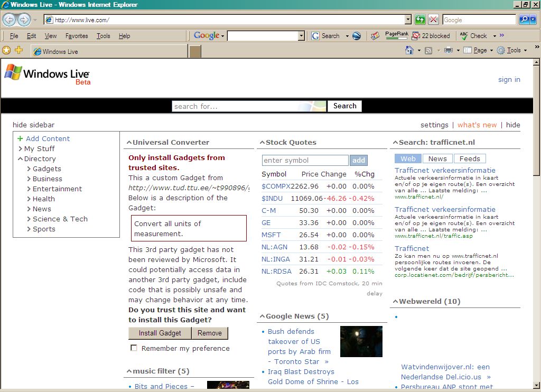Click the Add to Favorites plus icon

pyautogui.click(x=18, y=50)
